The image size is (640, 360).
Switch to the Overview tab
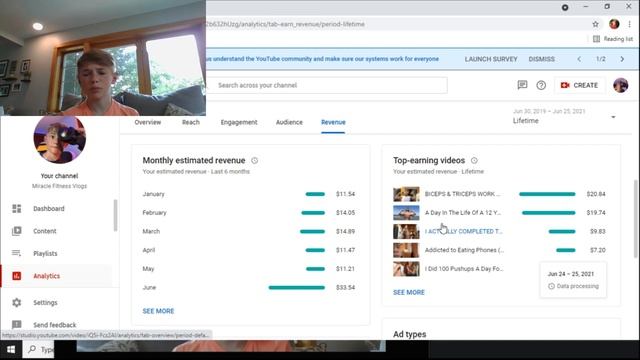148,122
